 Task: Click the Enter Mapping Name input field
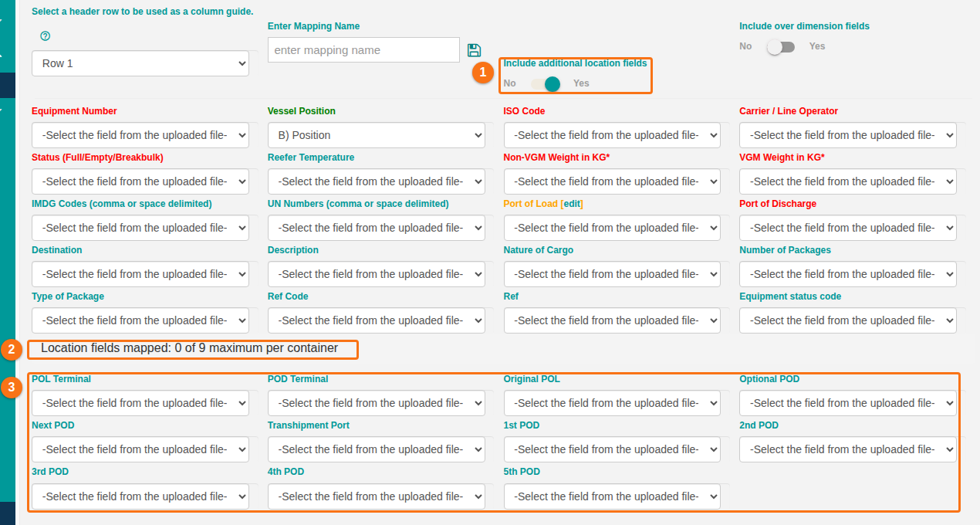tap(363, 50)
